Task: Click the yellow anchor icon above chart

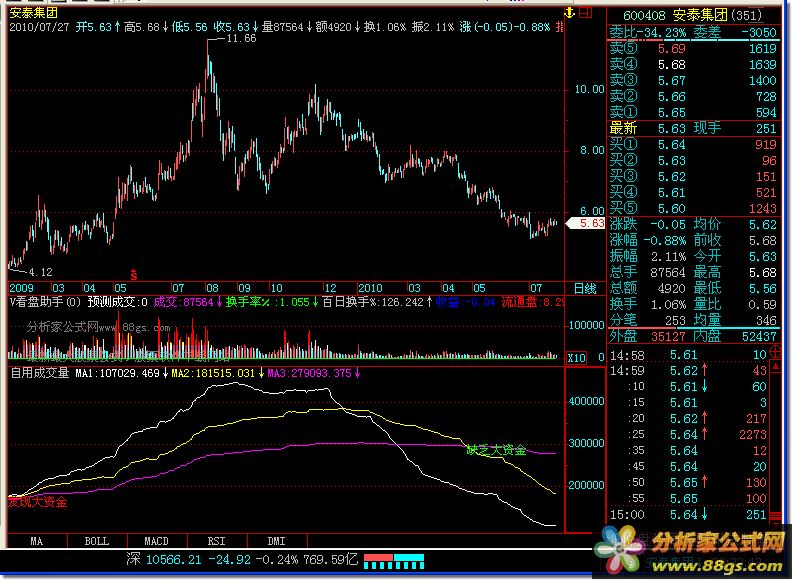Action: point(571,13)
